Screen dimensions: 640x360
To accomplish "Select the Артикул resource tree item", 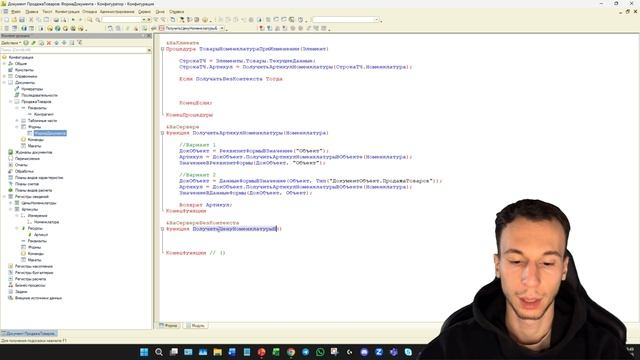I will [x=41, y=235].
